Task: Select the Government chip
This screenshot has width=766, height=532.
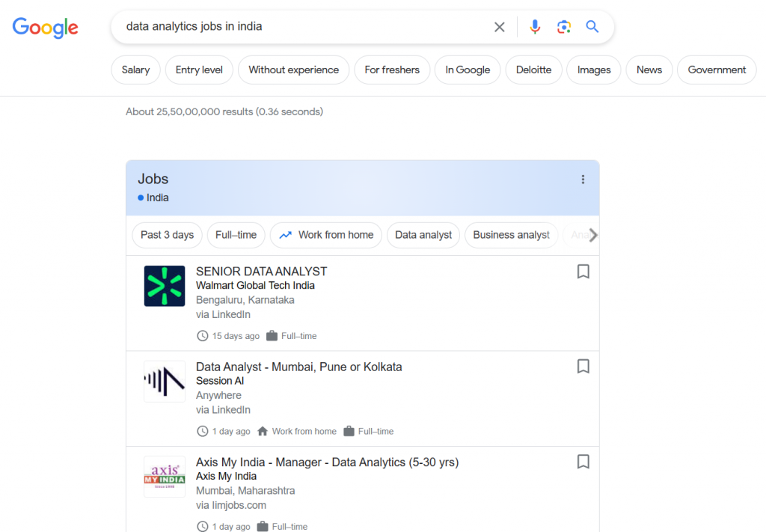Action: pos(717,70)
